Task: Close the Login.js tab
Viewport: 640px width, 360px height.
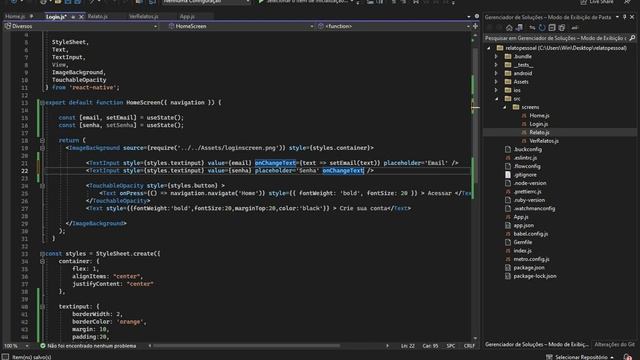Action: pos(81,17)
